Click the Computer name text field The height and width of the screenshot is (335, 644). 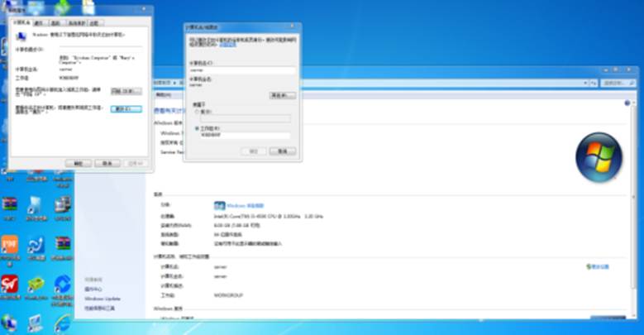(241, 70)
